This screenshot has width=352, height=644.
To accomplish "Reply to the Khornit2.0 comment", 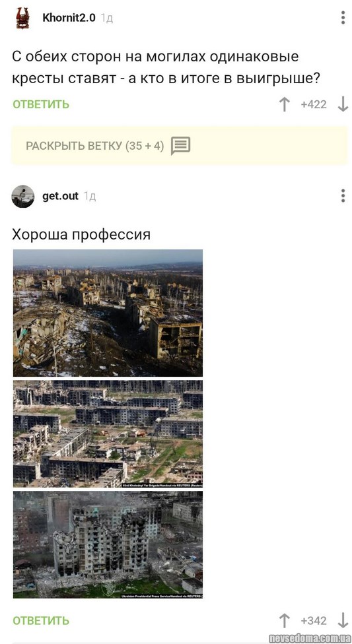I will pyautogui.click(x=41, y=104).
